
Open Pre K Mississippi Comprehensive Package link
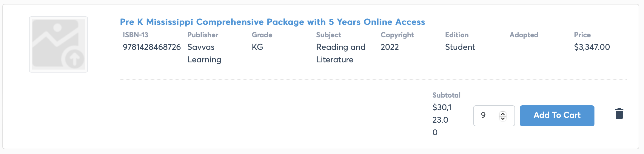[272, 22]
